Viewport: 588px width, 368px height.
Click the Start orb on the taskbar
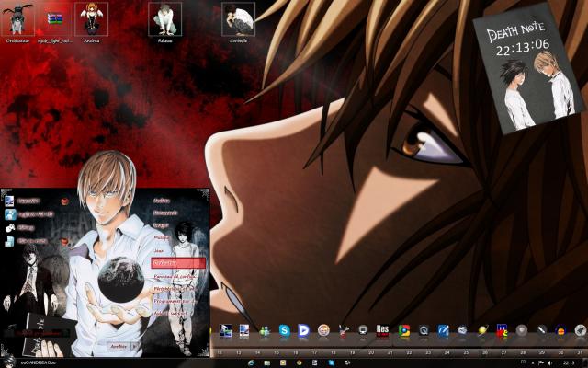[7, 362]
